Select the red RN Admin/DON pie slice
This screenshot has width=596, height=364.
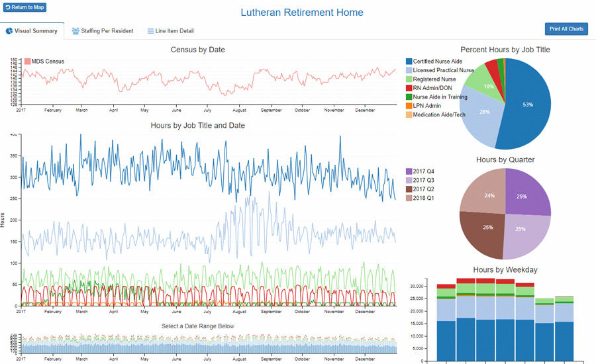pos(495,72)
